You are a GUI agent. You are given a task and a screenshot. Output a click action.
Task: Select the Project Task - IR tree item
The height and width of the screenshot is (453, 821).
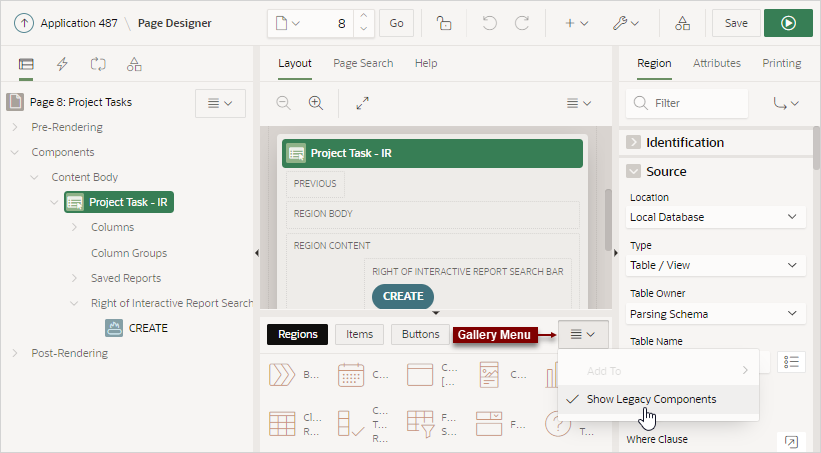119,202
